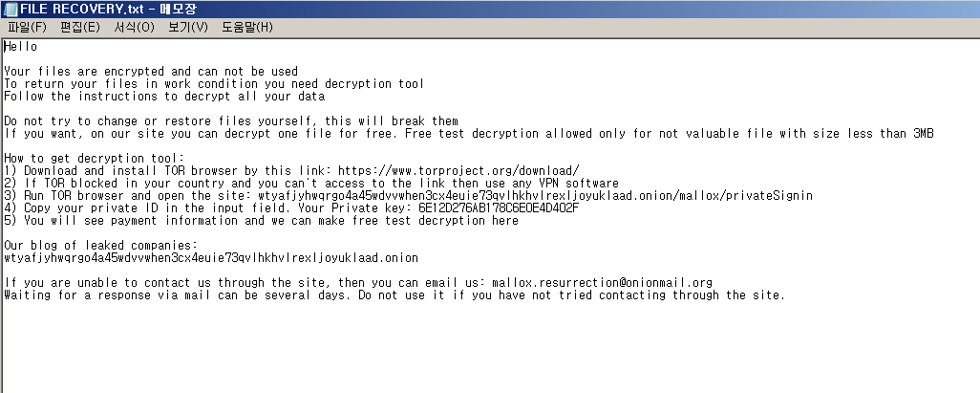Open the 보기(V) menu
This screenshot has height=393, width=980.
point(187,27)
